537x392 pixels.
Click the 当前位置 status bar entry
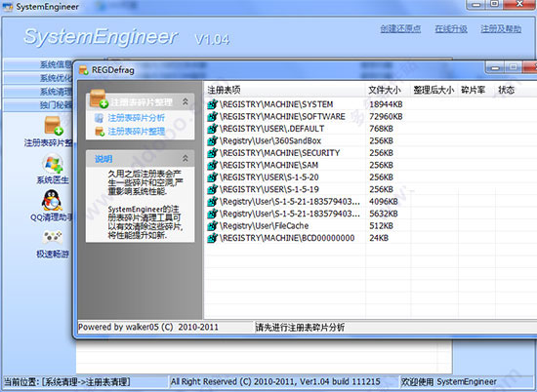(66, 381)
